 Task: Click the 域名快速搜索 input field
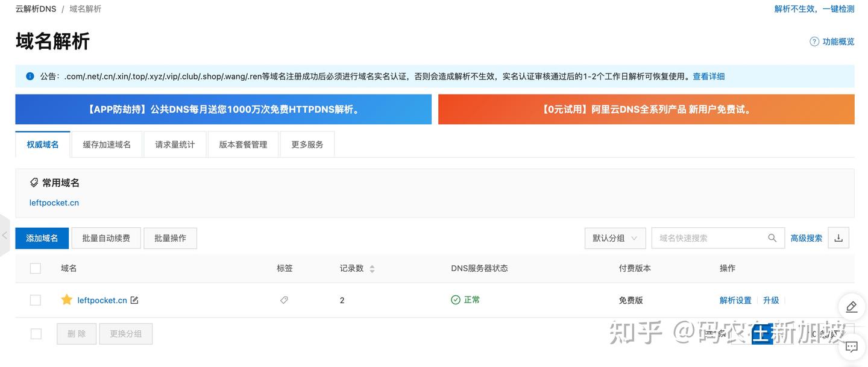tap(710, 238)
